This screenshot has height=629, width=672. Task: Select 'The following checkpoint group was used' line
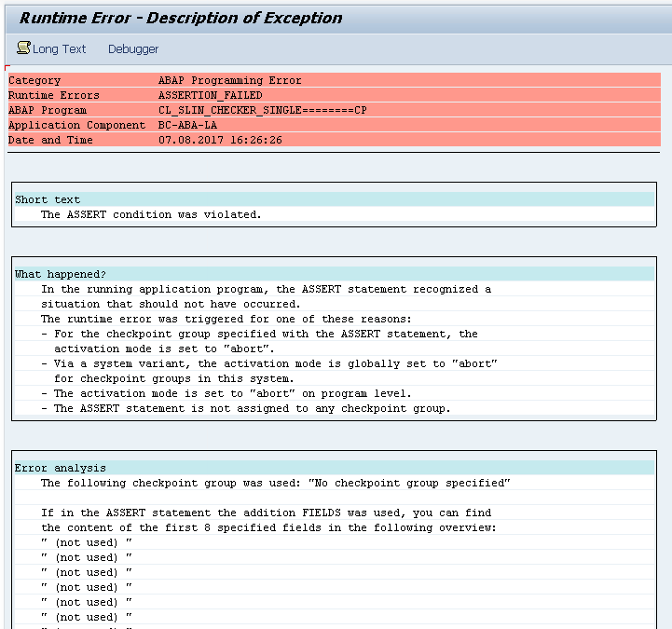click(276, 483)
